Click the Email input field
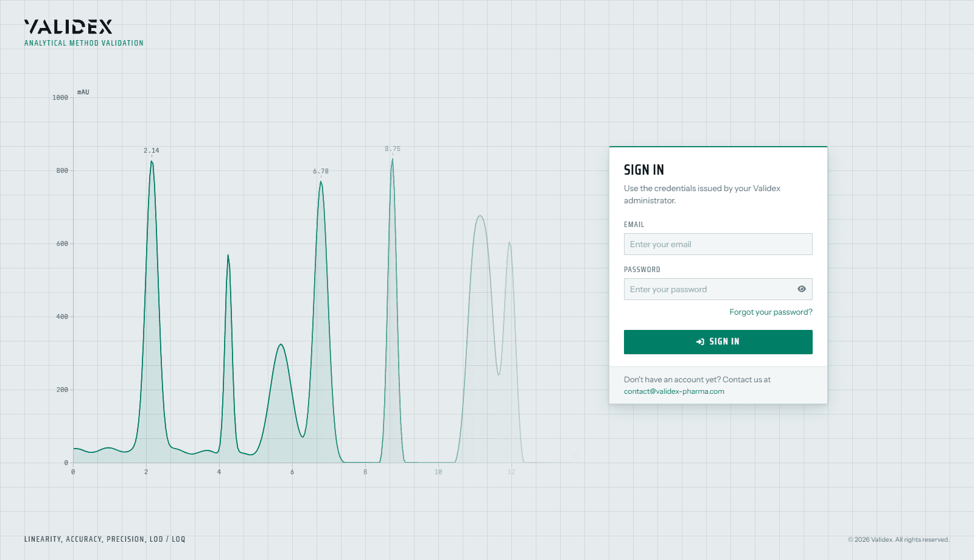 click(718, 244)
